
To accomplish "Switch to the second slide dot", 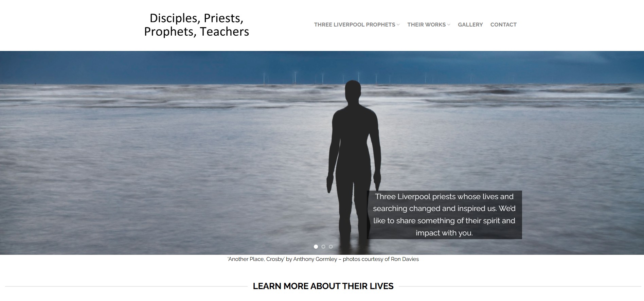I will coord(323,247).
